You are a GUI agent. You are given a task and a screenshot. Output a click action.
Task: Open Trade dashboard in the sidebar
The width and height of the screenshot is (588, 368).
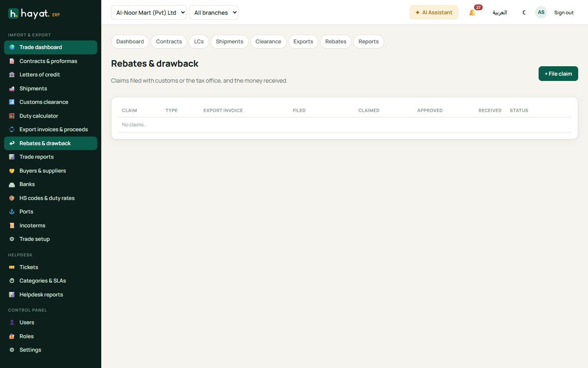(51, 47)
